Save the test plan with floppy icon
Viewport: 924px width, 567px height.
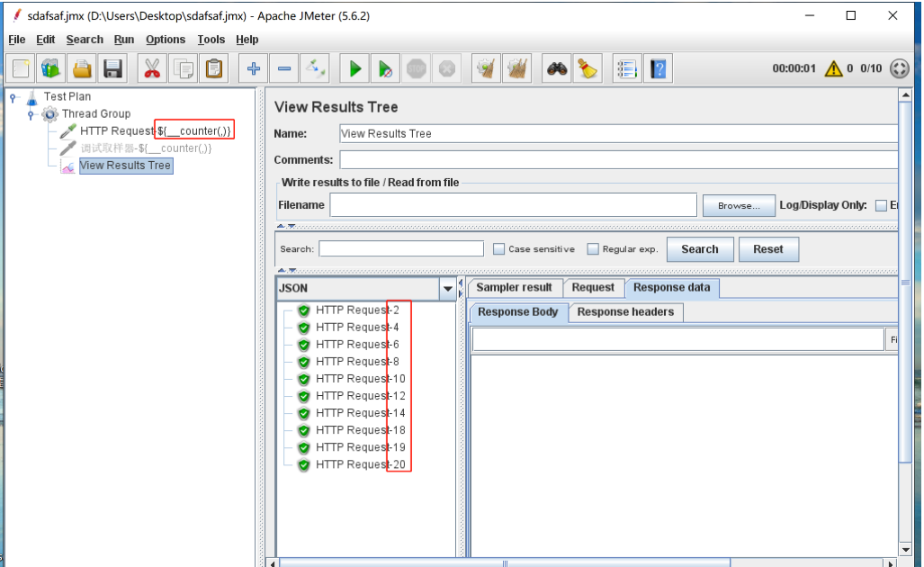point(112,69)
